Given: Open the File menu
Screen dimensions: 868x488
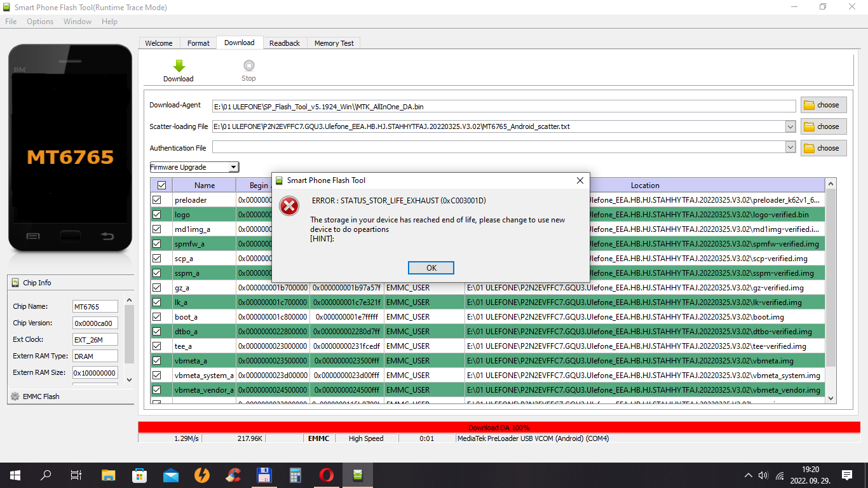Looking at the screenshot, I should (11, 22).
